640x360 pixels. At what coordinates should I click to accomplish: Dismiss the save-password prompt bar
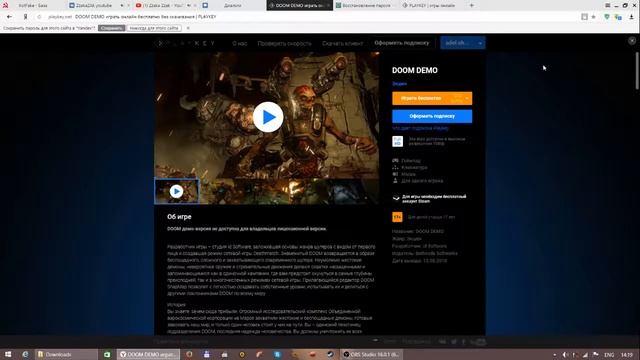pyautogui.click(x=188, y=28)
